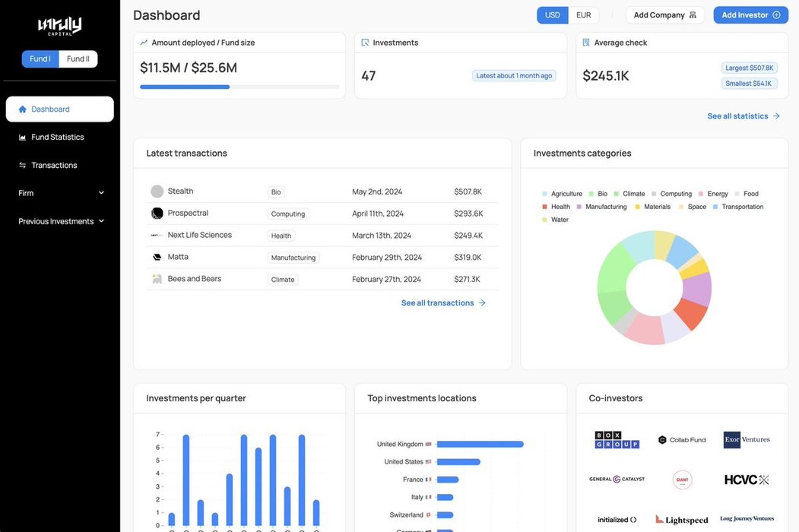Open the Initialized co-investor logo
This screenshot has height=532, width=799.
(x=617, y=520)
